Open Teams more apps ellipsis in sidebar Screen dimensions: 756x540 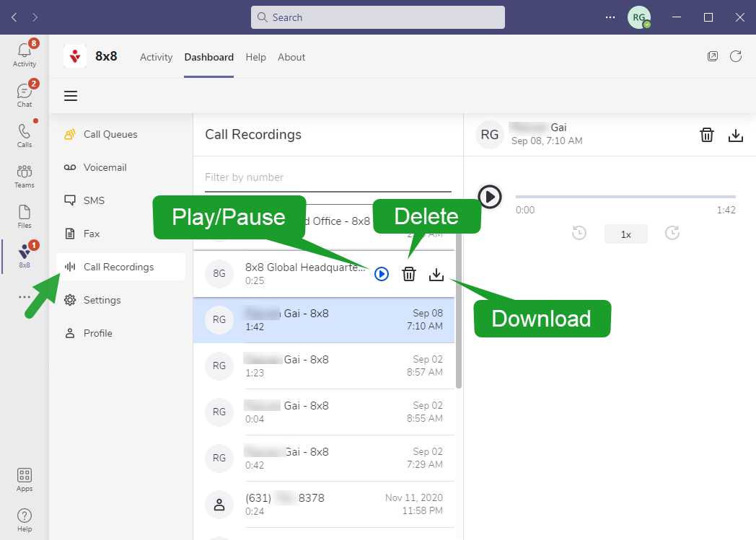click(x=25, y=296)
